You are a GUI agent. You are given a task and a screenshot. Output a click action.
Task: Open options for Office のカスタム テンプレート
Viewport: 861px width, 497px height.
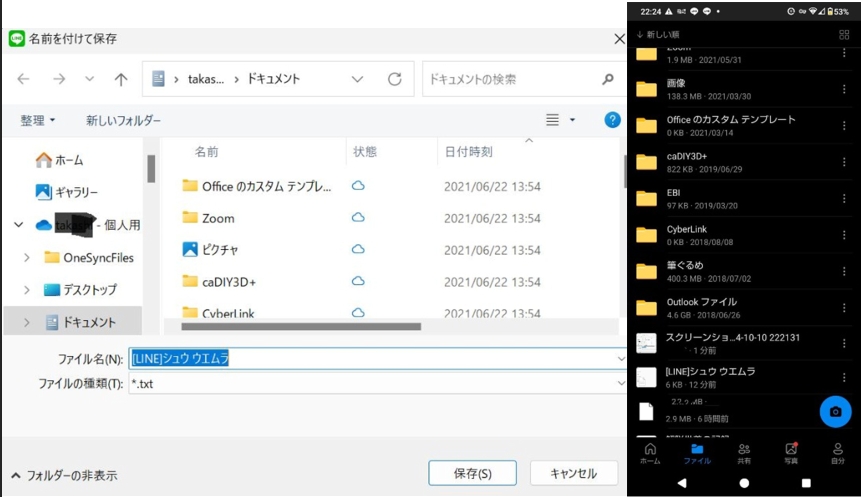[844, 126]
